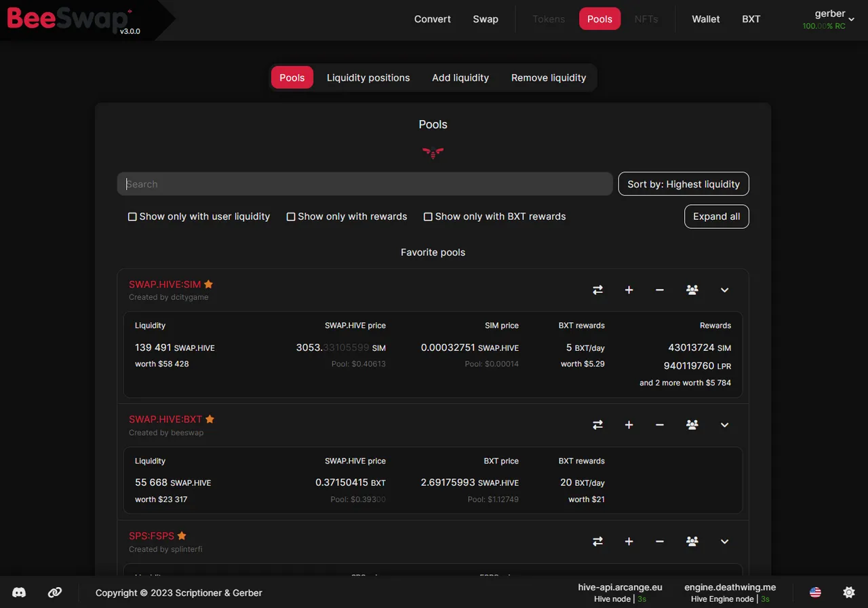View liquidity providers icon for SWAP.HIVE:BXT
868x608 pixels.
tap(692, 425)
